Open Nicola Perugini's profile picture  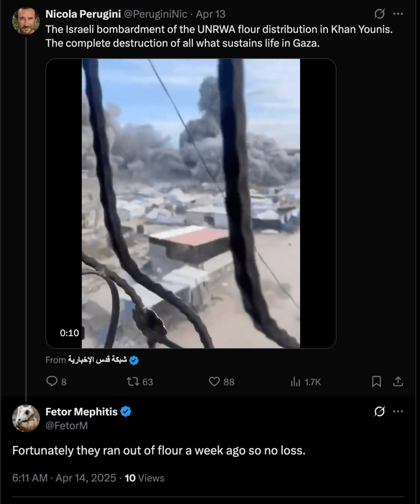click(26, 21)
